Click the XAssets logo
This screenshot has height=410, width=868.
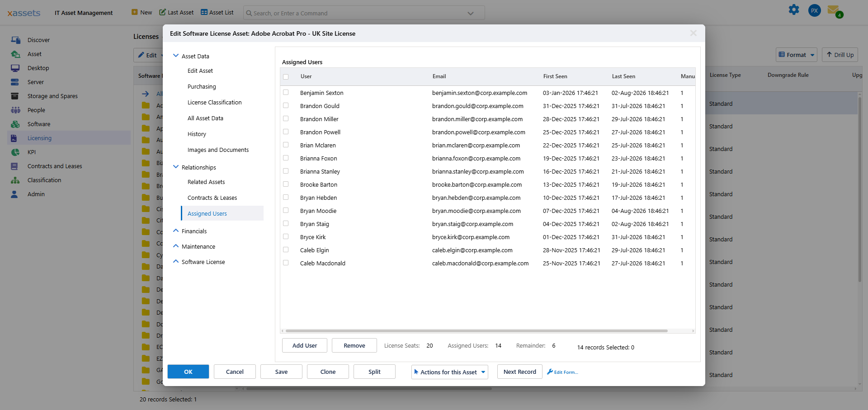pos(24,13)
